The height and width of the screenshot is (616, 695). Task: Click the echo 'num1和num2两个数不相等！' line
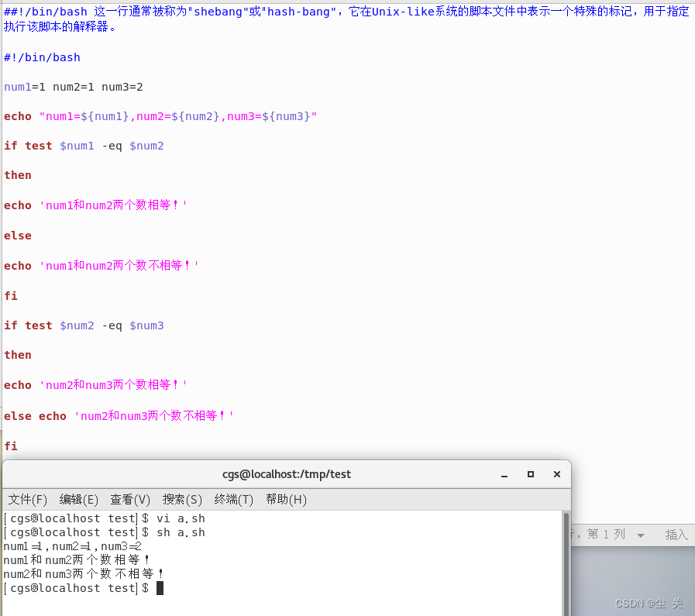tap(101, 266)
